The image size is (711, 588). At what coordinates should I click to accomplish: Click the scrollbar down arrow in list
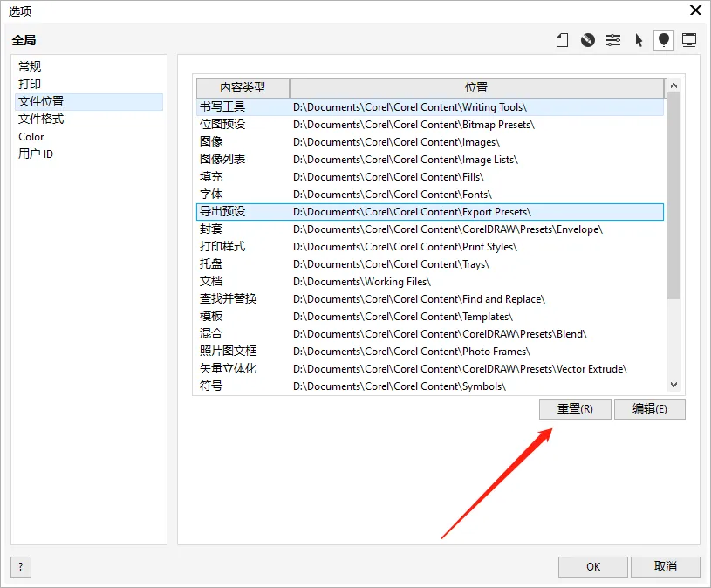[x=673, y=385]
